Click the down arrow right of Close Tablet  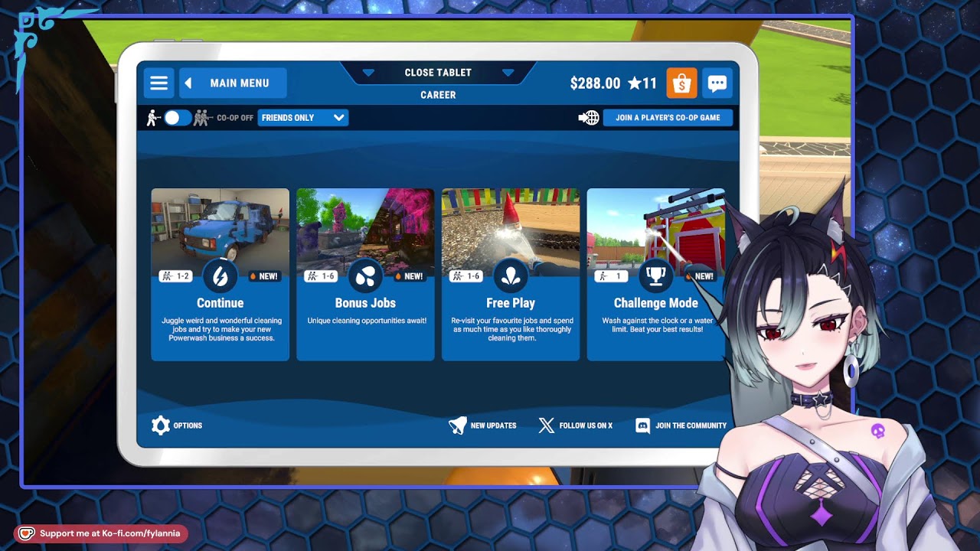click(508, 73)
